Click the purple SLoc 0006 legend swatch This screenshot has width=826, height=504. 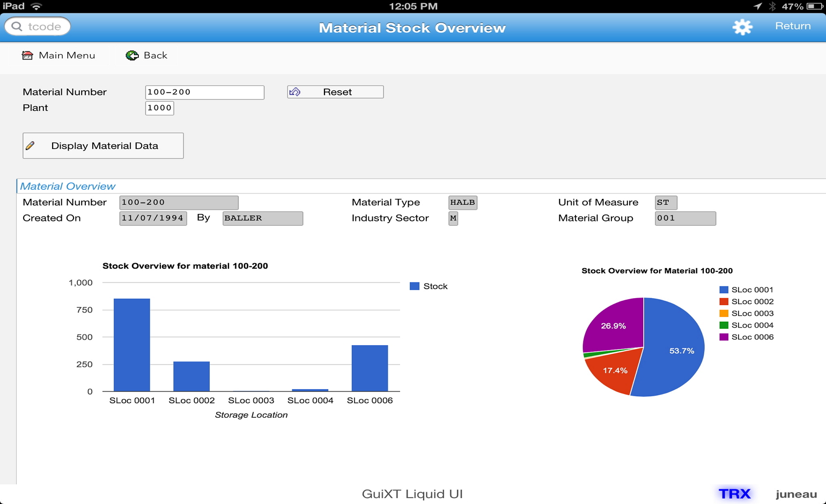(724, 337)
